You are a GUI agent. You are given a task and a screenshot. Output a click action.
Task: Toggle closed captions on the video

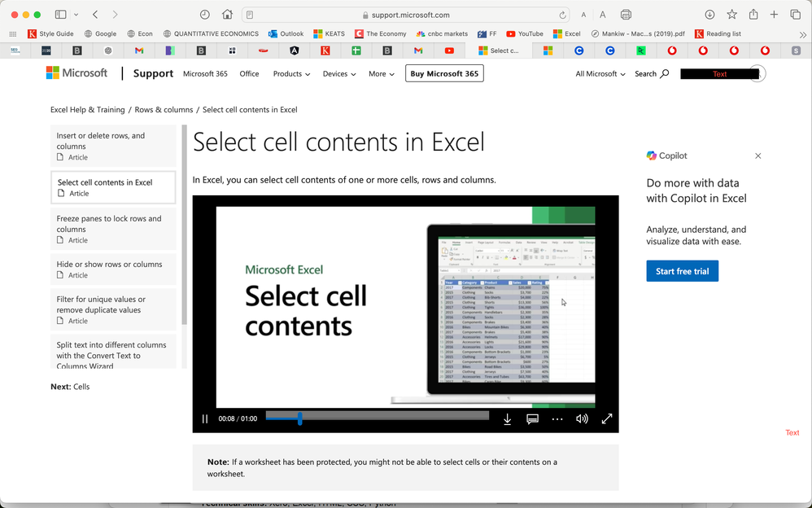(x=532, y=418)
